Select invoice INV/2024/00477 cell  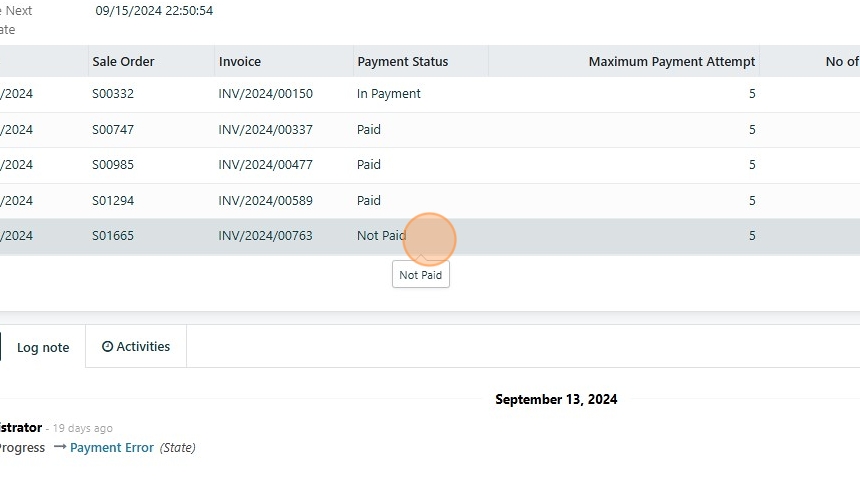266,165
